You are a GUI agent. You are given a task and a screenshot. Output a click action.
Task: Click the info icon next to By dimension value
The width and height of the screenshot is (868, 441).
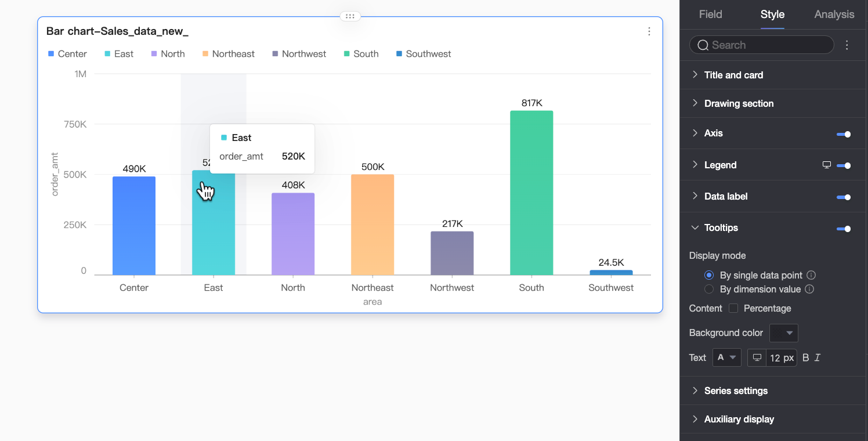[x=809, y=289]
